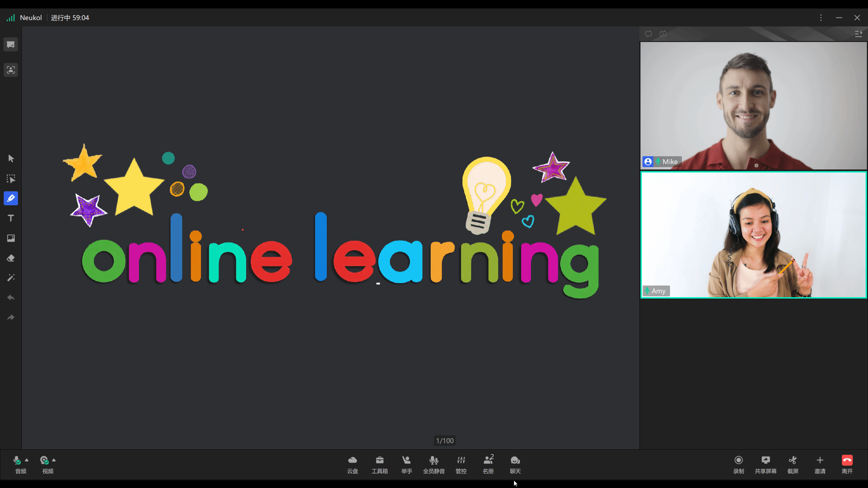Select Amy's video thumbnail
The height and width of the screenshot is (488, 868).
[x=753, y=235]
